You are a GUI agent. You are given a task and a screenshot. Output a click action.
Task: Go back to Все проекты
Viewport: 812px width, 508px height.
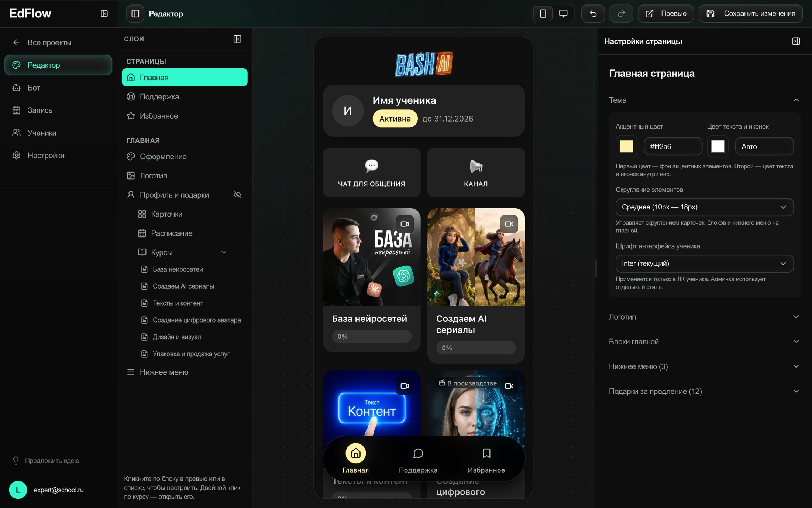[58, 42]
